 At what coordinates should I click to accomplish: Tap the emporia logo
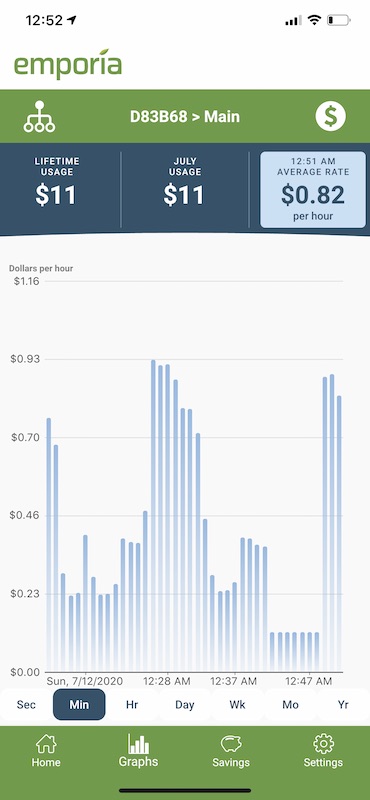pos(68,63)
